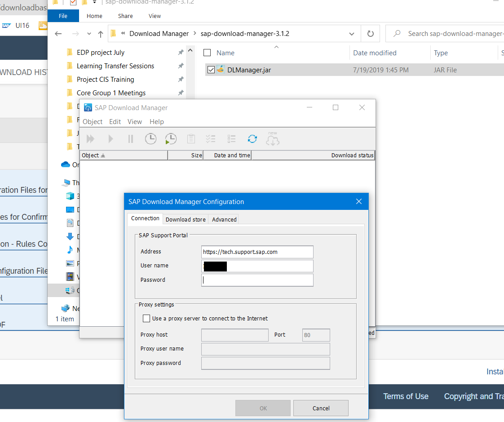Screen dimensions: 504x422
Task: Click the OK button in Configuration dialog
Action: [263, 408]
